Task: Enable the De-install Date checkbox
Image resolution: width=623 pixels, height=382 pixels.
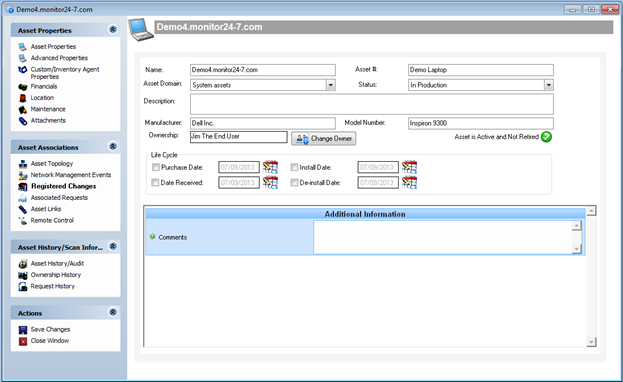Action: pos(294,182)
